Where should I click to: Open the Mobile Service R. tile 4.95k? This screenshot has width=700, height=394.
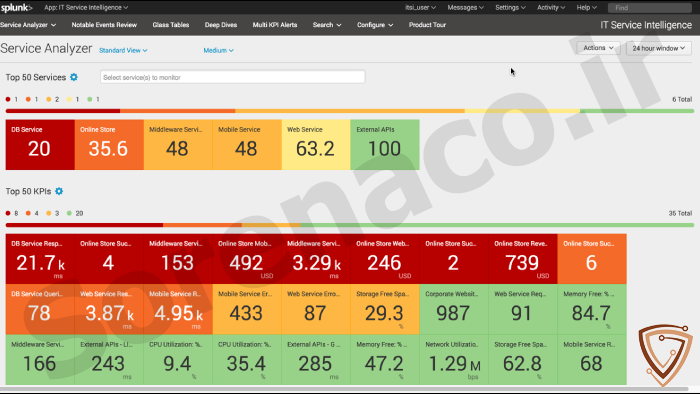178,309
